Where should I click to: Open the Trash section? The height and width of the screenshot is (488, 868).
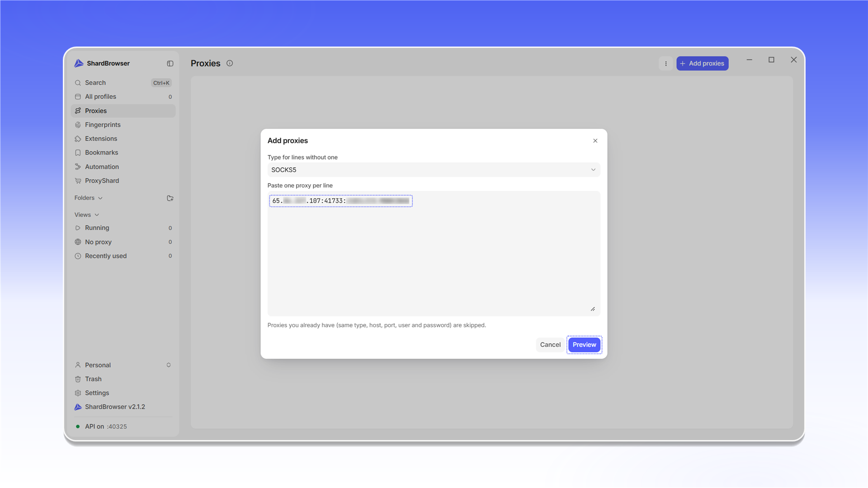[123, 379]
